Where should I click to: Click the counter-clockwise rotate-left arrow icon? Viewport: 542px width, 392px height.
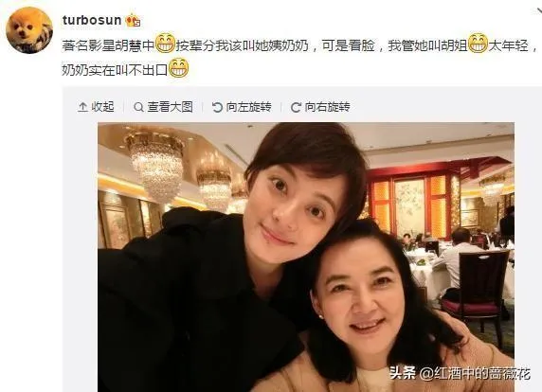click(x=217, y=107)
